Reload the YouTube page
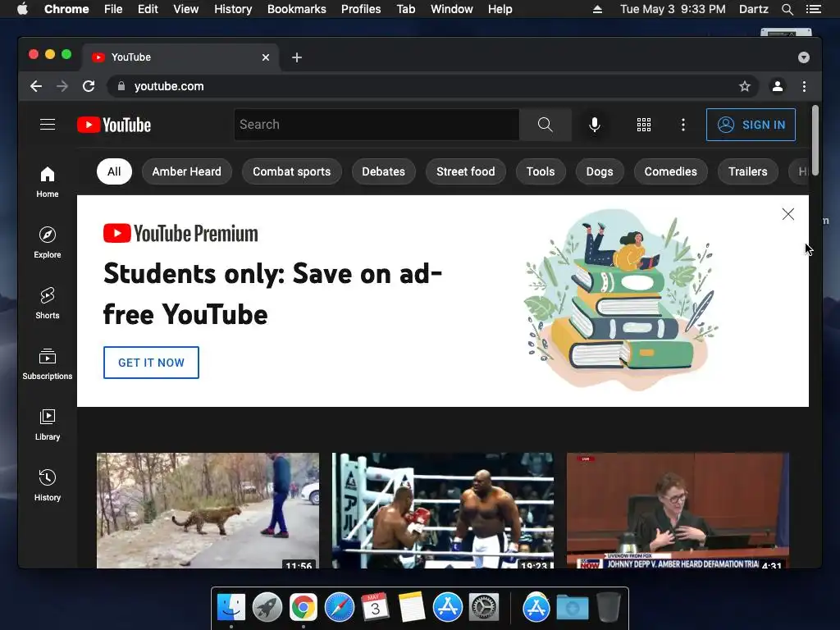The width and height of the screenshot is (840, 630). pos(89,86)
